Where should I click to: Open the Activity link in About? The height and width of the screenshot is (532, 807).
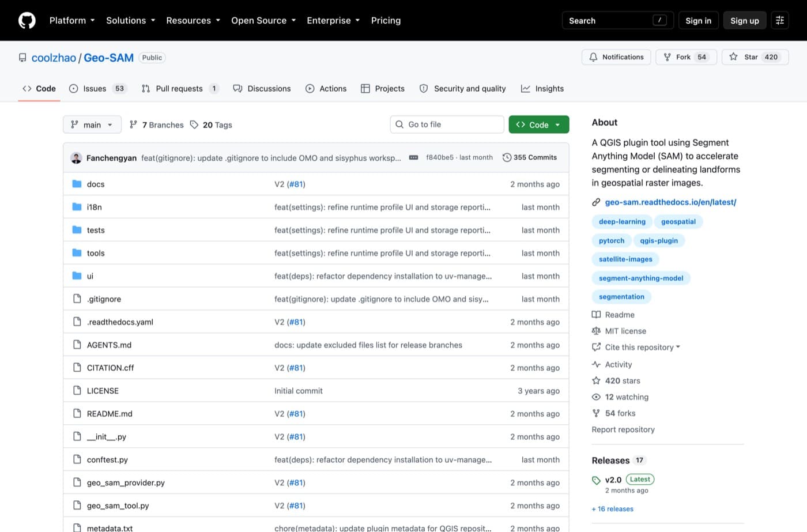click(x=612, y=364)
